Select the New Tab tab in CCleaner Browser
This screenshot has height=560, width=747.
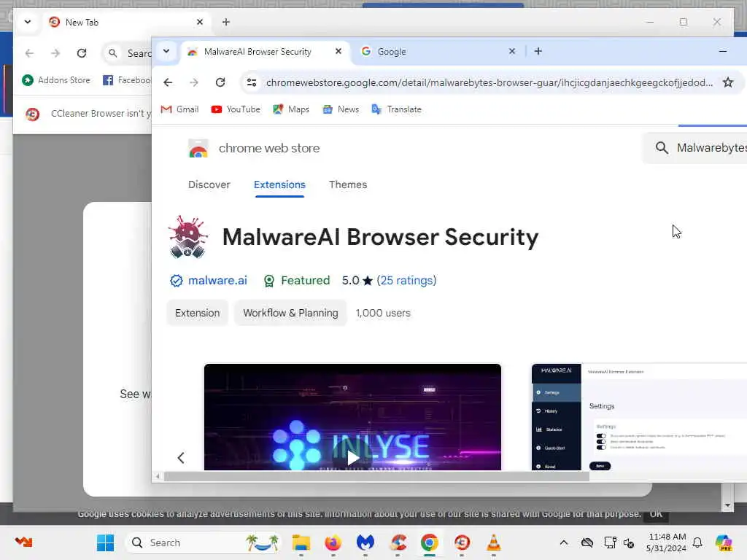[127, 22]
